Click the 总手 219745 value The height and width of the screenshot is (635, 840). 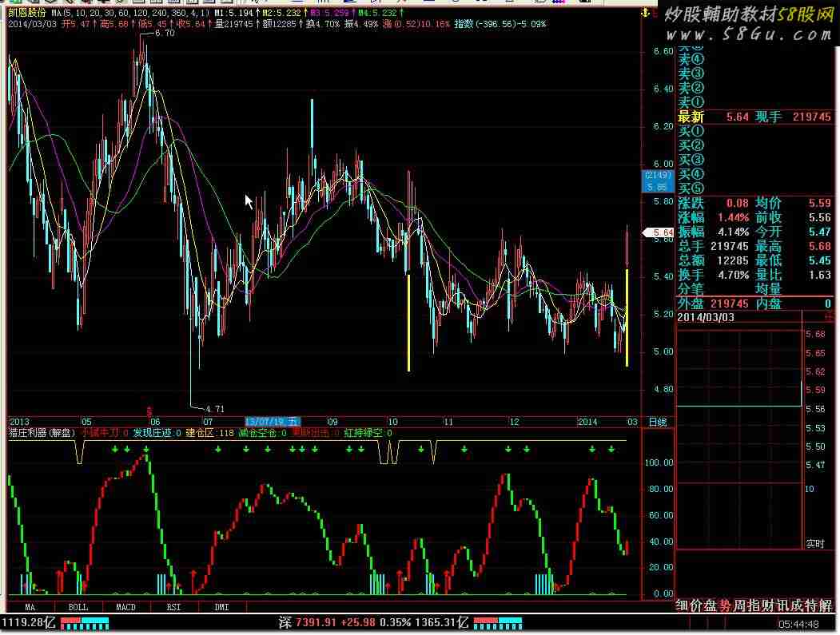point(730,246)
